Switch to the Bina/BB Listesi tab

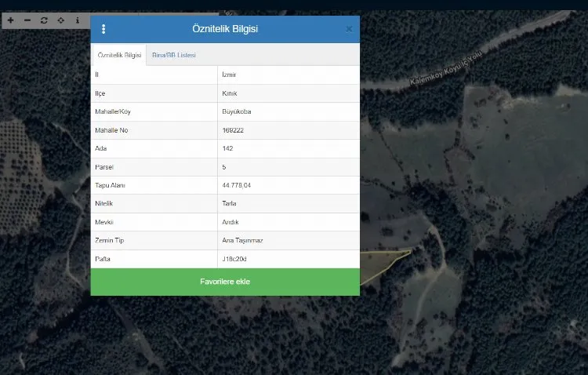(x=174, y=55)
